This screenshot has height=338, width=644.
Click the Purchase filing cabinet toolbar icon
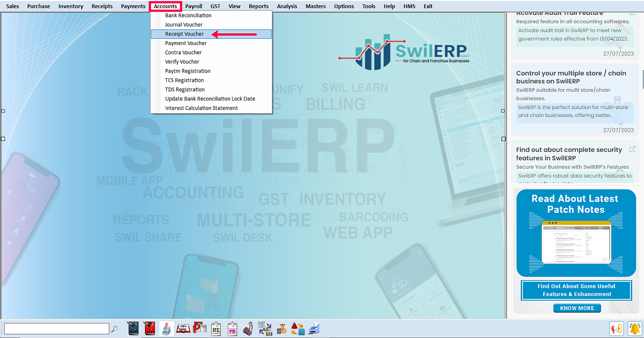pyautogui.click(x=166, y=329)
